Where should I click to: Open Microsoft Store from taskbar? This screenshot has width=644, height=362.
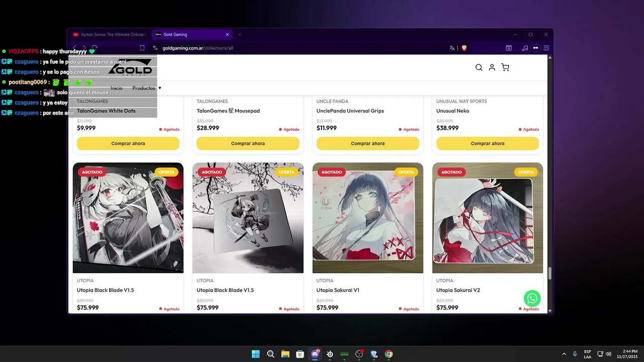(x=300, y=354)
